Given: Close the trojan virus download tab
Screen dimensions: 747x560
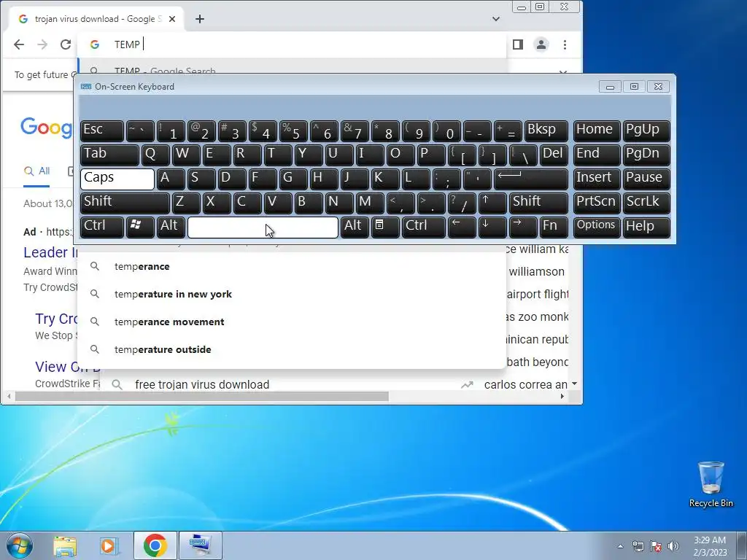Looking at the screenshot, I should 172,19.
